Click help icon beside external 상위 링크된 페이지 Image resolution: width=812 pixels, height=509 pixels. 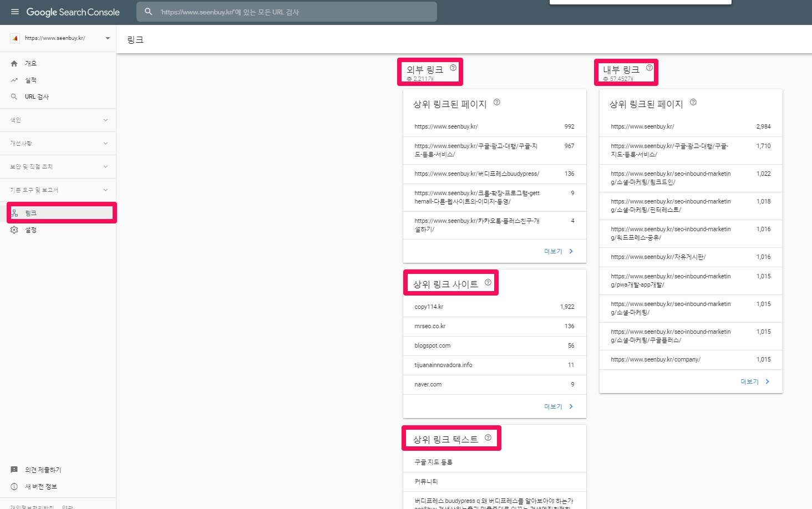pyautogui.click(x=497, y=102)
